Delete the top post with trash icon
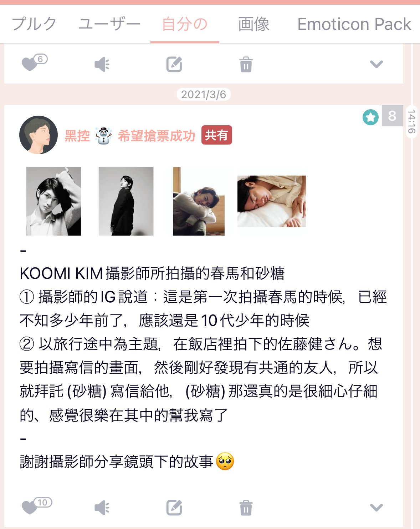420x529 pixels. click(246, 65)
